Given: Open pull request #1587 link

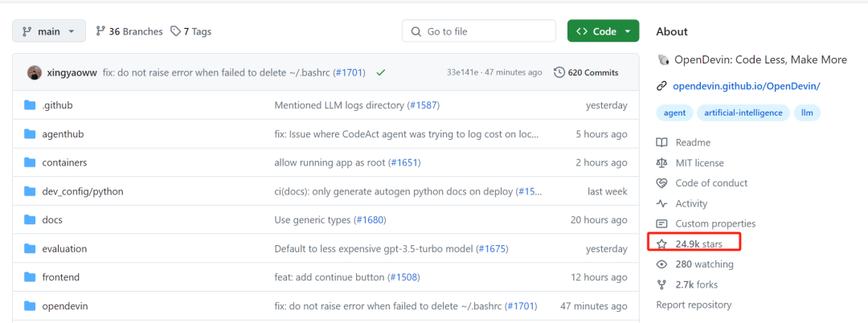Looking at the screenshot, I should [424, 105].
